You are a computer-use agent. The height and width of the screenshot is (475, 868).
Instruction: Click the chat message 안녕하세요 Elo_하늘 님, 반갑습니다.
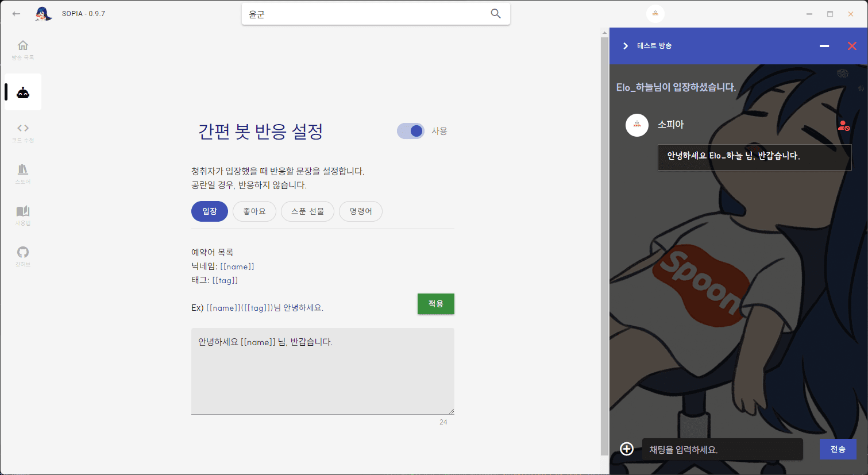[x=754, y=157]
